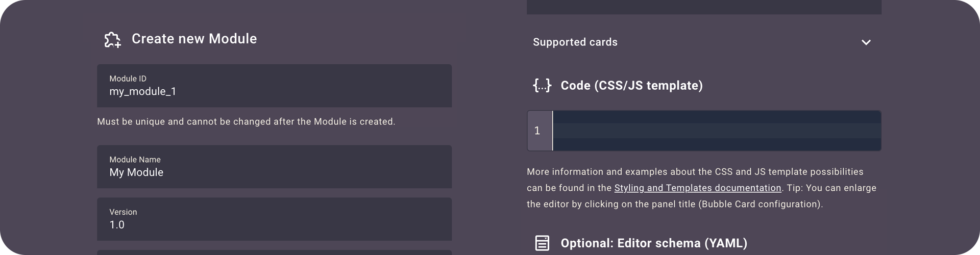
Task: Click the Version label text
Action: (123, 212)
